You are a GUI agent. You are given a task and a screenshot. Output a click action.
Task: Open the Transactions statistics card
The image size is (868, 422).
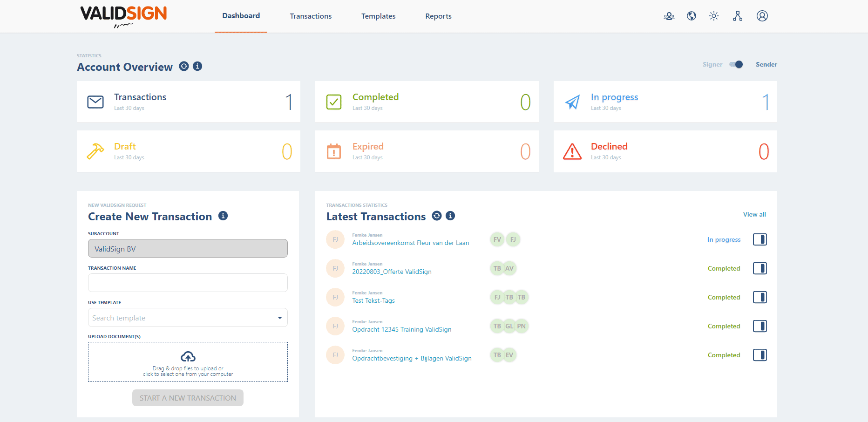(x=189, y=102)
